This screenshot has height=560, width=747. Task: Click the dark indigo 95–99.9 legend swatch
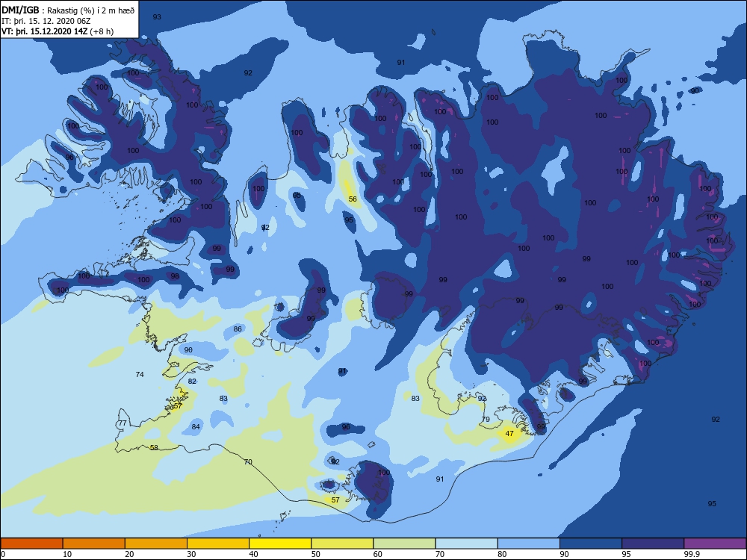click(653, 544)
